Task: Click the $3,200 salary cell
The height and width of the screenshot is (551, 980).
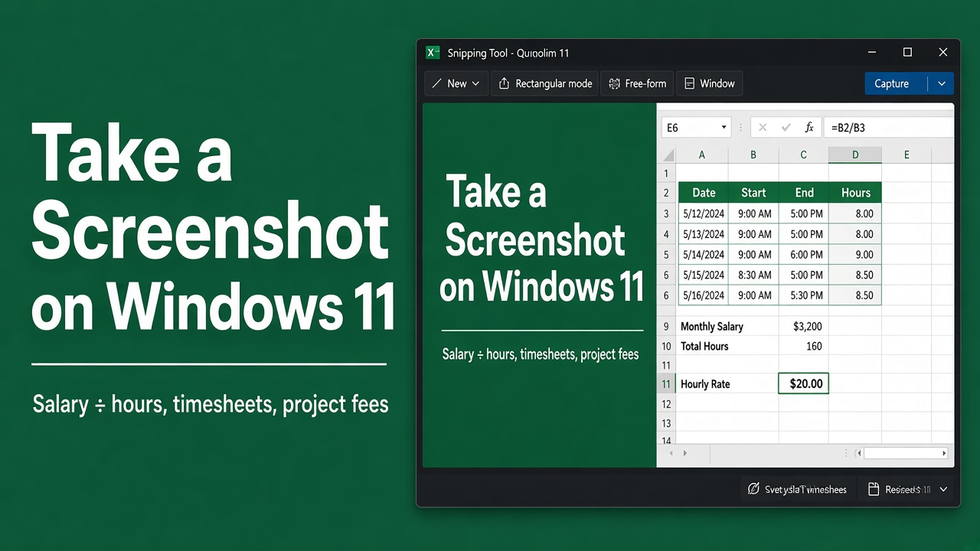Action: tap(804, 326)
